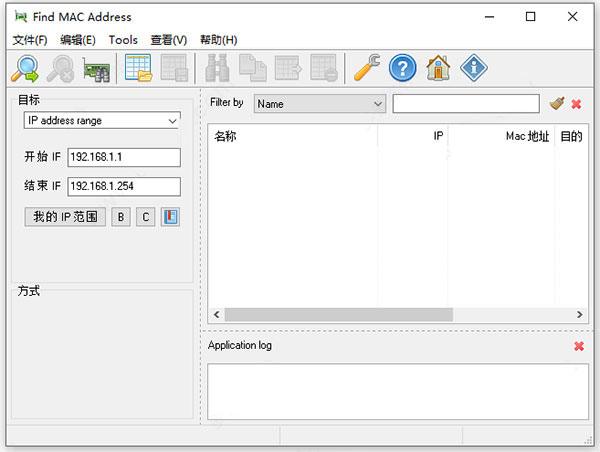Screen dimensions: 600x452
Task: Click the end IP field 192.168.1.254
Action: (124, 186)
